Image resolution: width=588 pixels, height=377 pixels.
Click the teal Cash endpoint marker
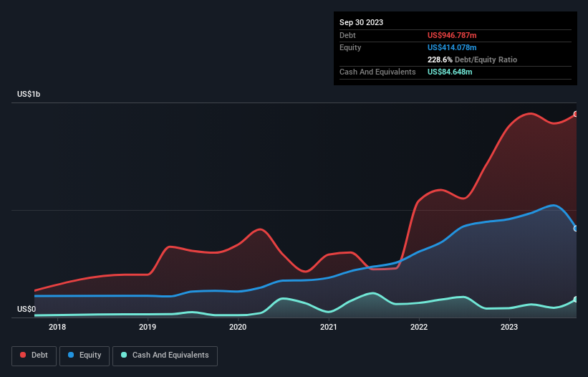click(576, 300)
